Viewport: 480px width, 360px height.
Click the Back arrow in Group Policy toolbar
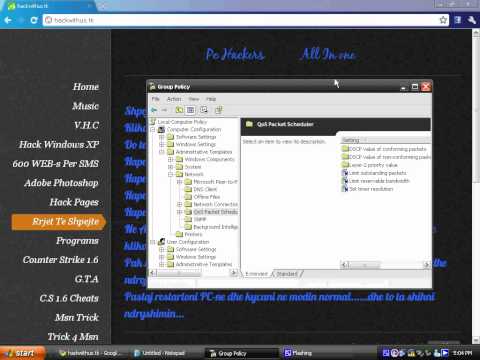[x=154, y=110]
